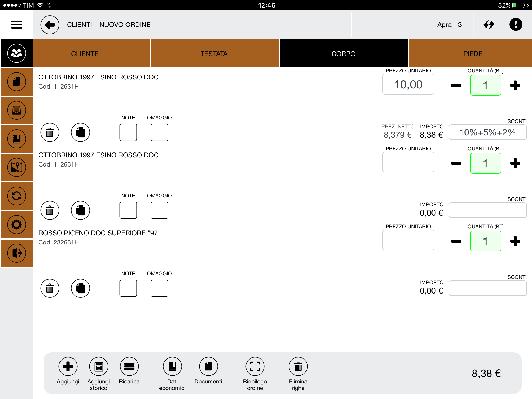Screen dimensions: 532x399
Task: Duplicate the Rosso Piceno row
Action: [81, 288]
